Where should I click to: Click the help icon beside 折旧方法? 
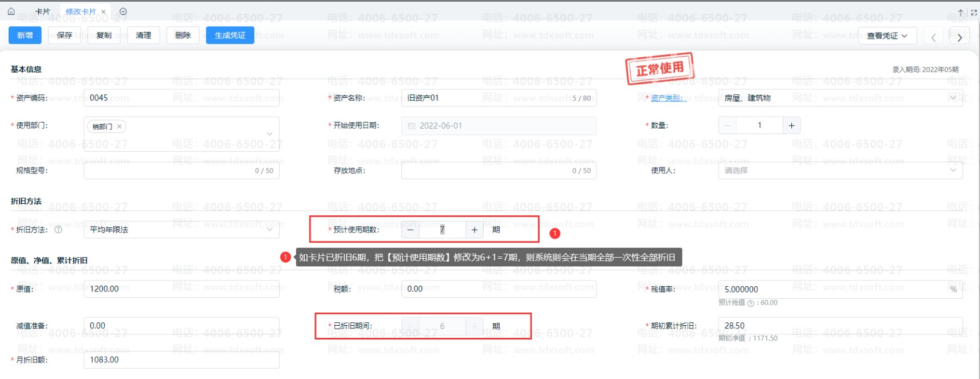pos(58,230)
